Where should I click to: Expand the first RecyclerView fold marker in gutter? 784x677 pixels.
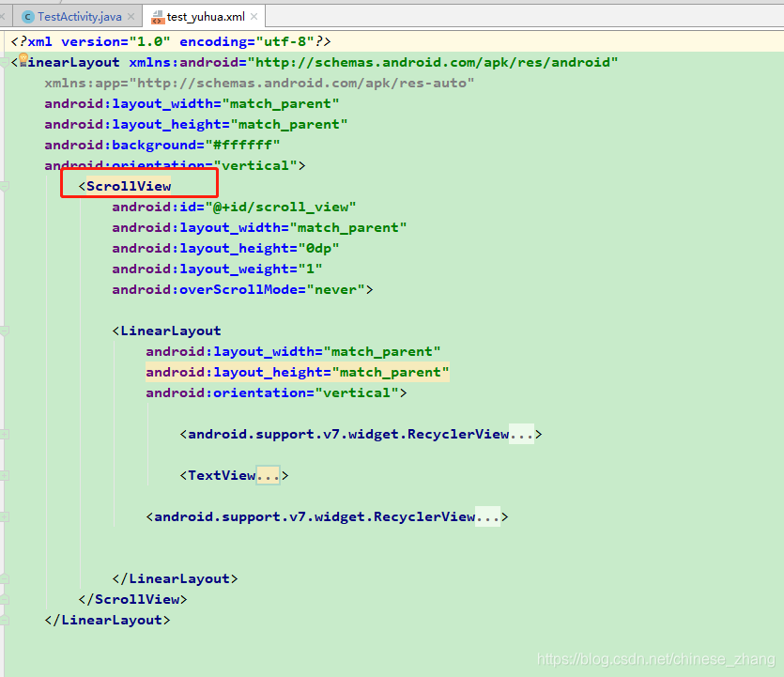click(4, 434)
